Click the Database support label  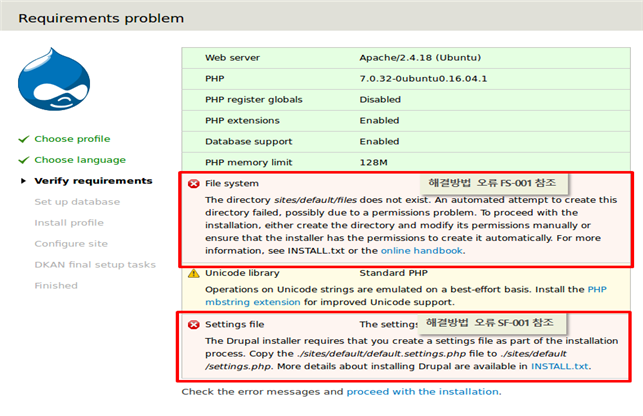[x=249, y=142]
